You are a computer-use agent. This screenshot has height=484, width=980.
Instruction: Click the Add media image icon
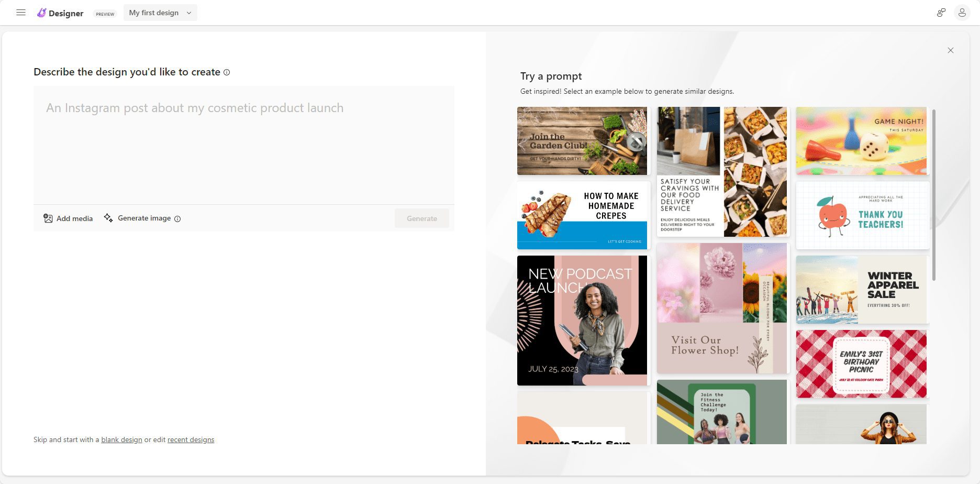pos(48,218)
